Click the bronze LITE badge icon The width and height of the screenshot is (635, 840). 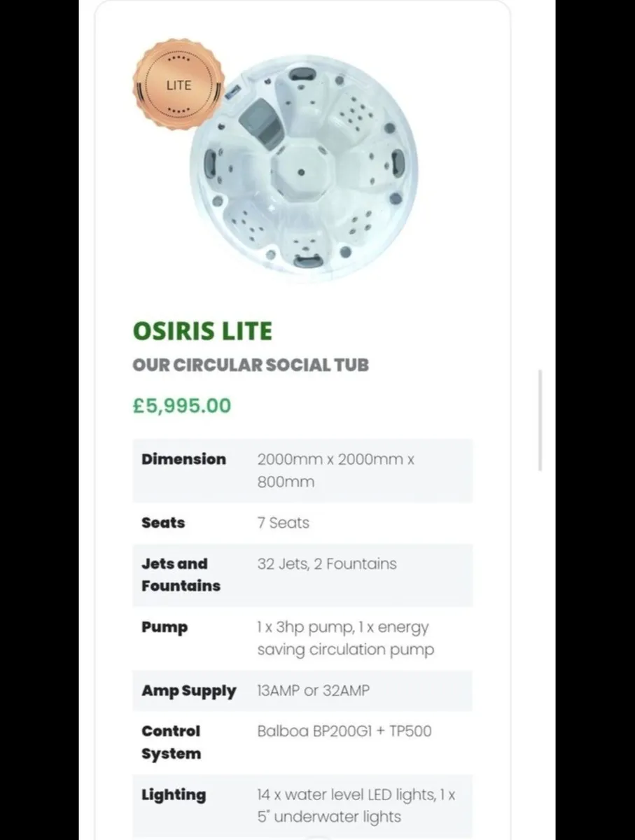[x=179, y=85]
